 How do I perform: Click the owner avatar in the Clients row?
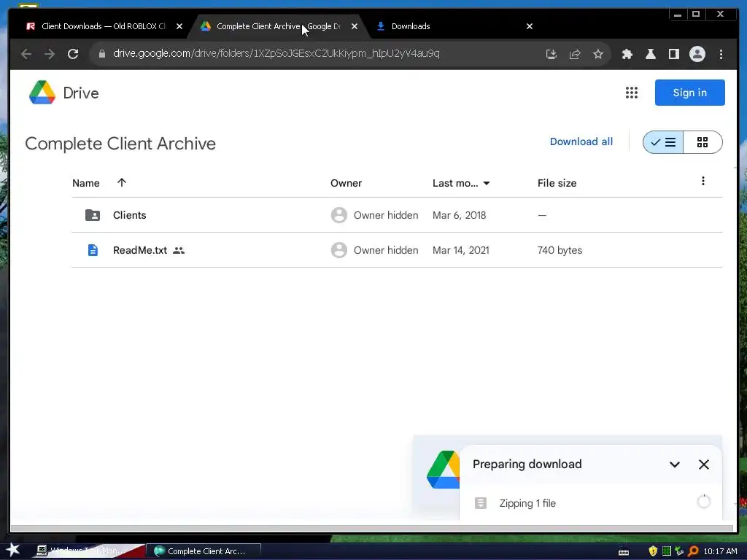click(338, 215)
